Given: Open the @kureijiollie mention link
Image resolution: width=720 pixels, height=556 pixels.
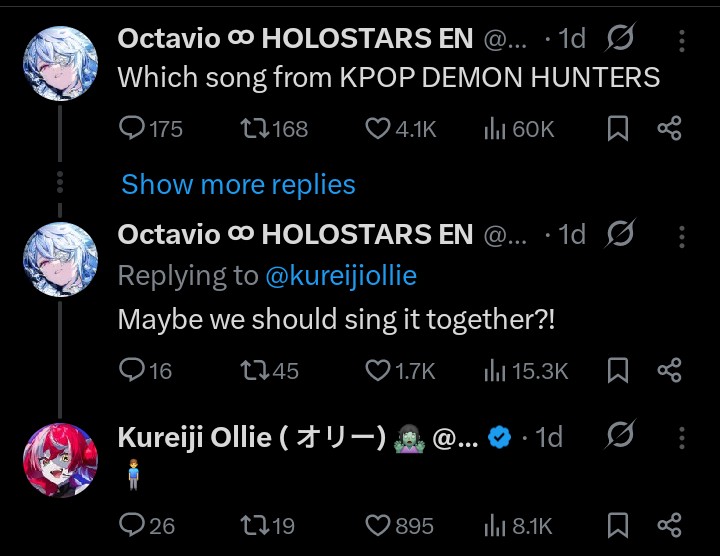Looking at the screenshot, I should tap(341, 276).
